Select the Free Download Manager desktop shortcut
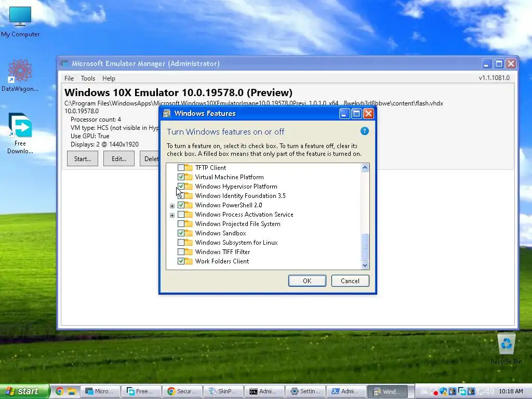The image size is (532, 399). coord(20,134)
